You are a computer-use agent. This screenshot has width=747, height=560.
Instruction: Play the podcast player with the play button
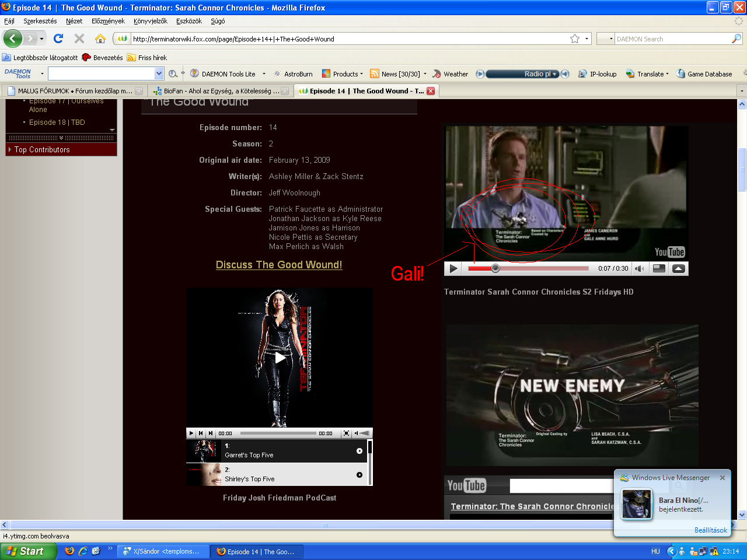point(191,433)
